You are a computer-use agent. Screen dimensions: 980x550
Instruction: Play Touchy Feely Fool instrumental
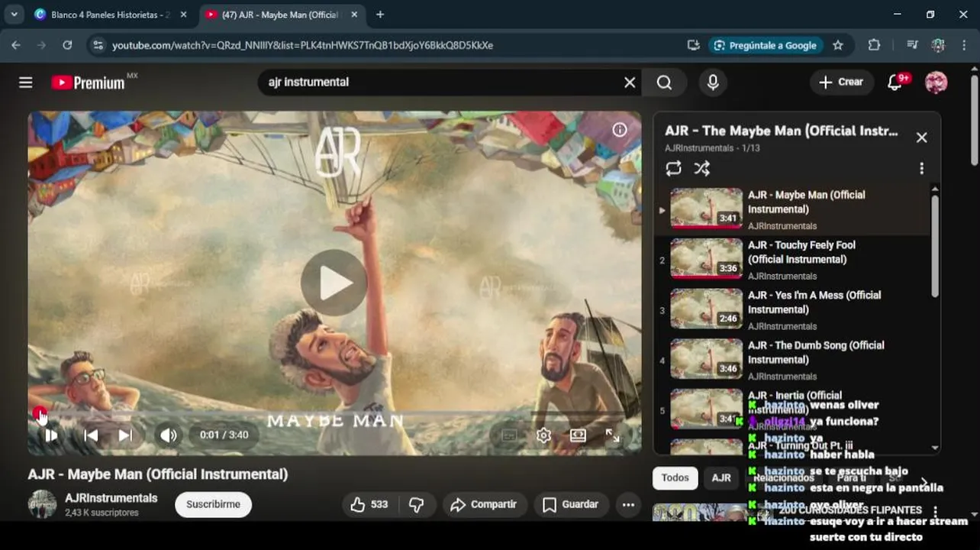[x=793, y=260]
